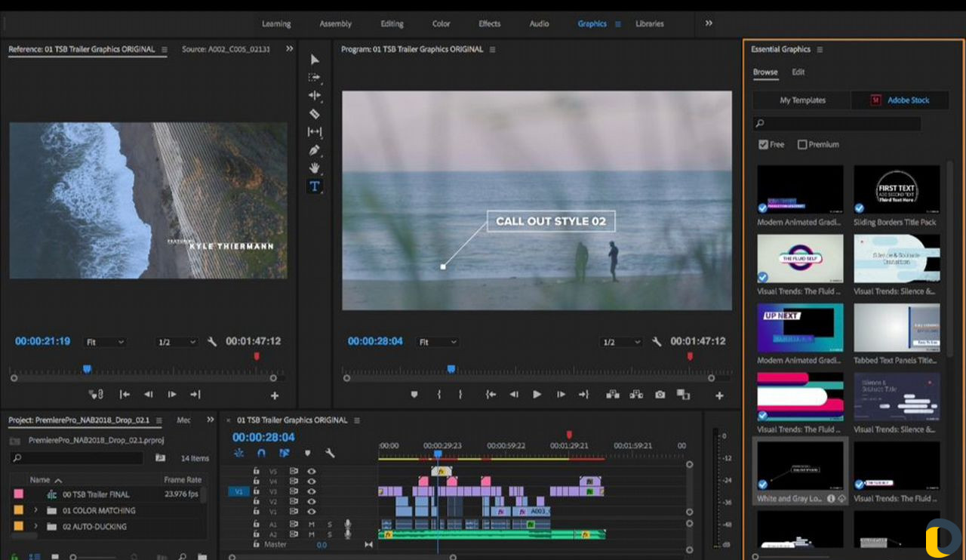Step forward one frame in Reference monitor
This screenshot has height=560, width=966.
tap(171, 395)
